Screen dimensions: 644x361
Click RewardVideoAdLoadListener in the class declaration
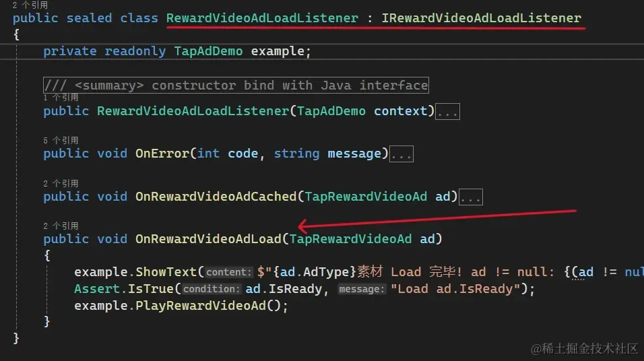pos(262,18)
